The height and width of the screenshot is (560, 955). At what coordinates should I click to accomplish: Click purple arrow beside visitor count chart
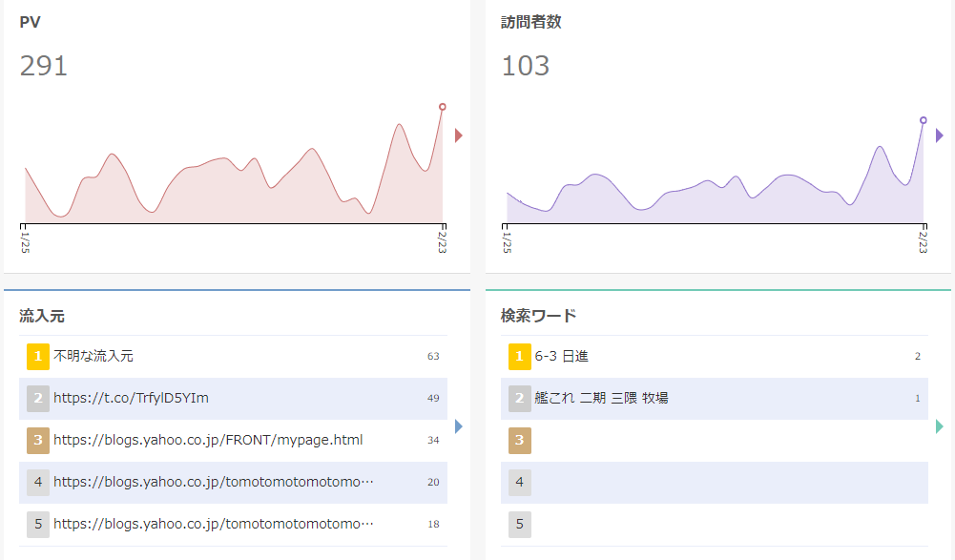tap(940, 135)
